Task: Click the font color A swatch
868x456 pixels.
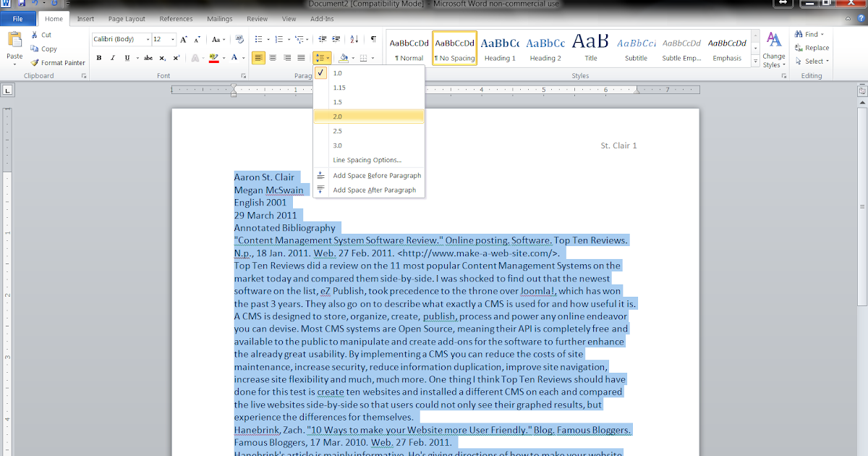Action: (x=234, y=58)
